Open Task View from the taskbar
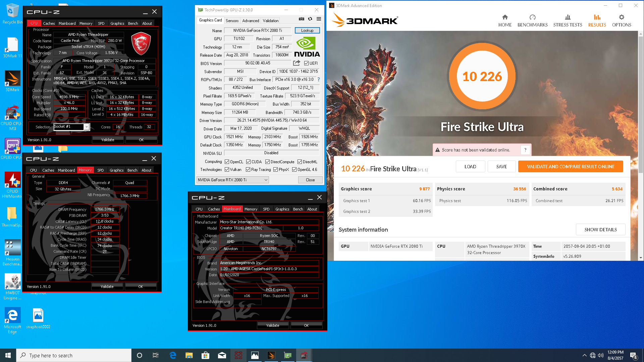The width and height of the screenshot is (644, 362). click(x=156, y=355)
